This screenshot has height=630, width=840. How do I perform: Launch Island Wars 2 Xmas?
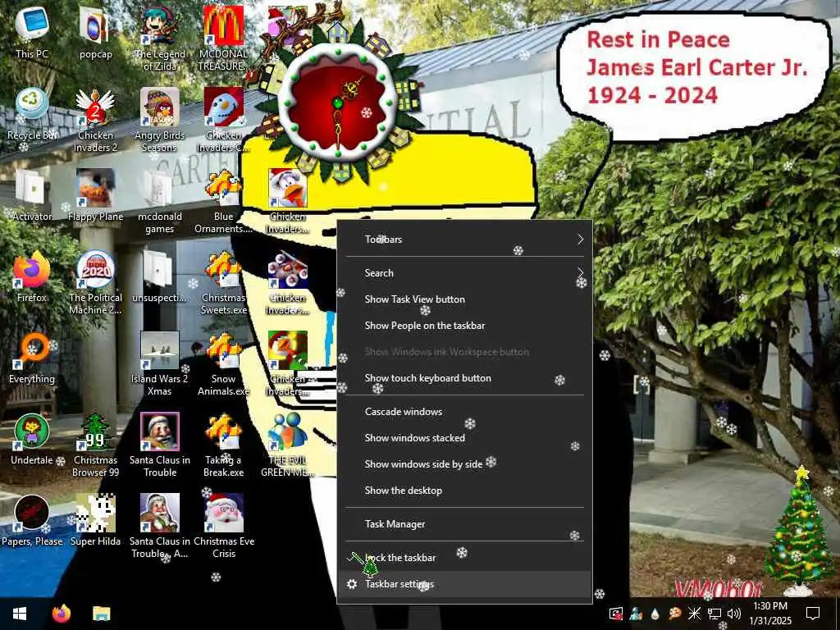(x=160, y=363)
